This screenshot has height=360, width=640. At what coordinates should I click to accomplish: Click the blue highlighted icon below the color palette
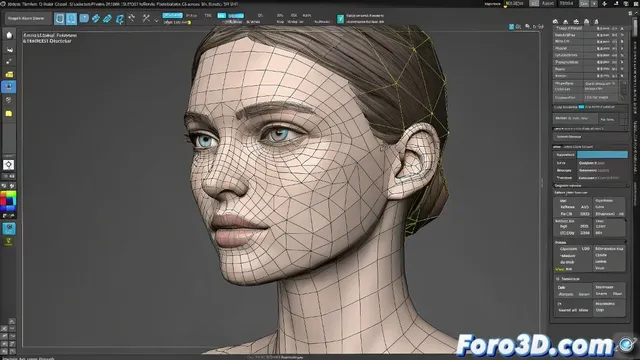(x=9, y=229)
